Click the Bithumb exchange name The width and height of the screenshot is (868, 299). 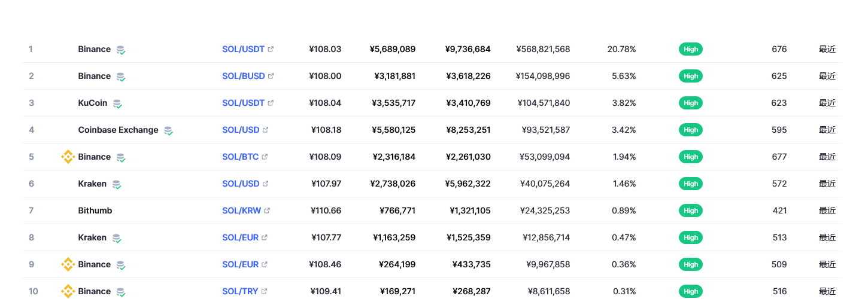(95, 210)
